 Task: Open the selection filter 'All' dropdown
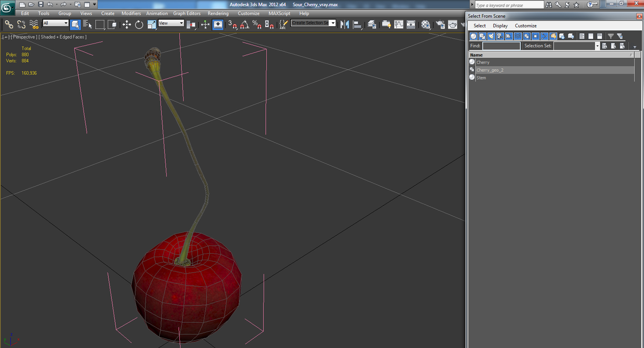(x=56, y=23)
